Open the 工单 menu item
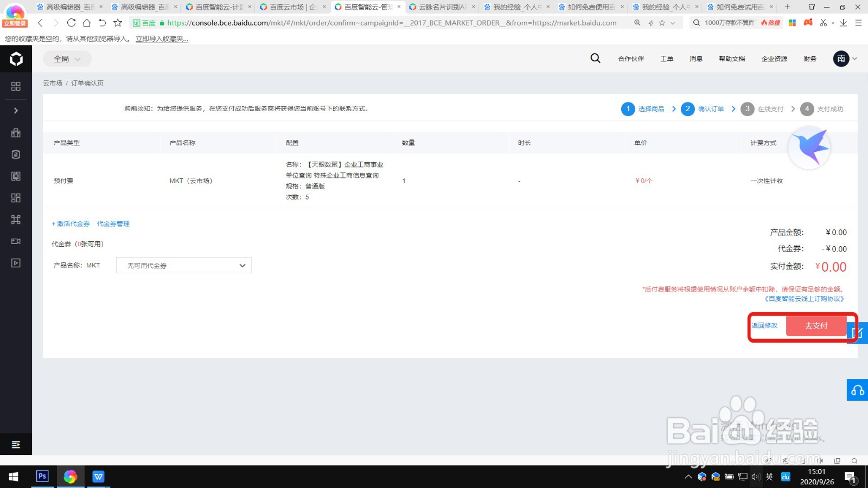 (x=667, y=59)
